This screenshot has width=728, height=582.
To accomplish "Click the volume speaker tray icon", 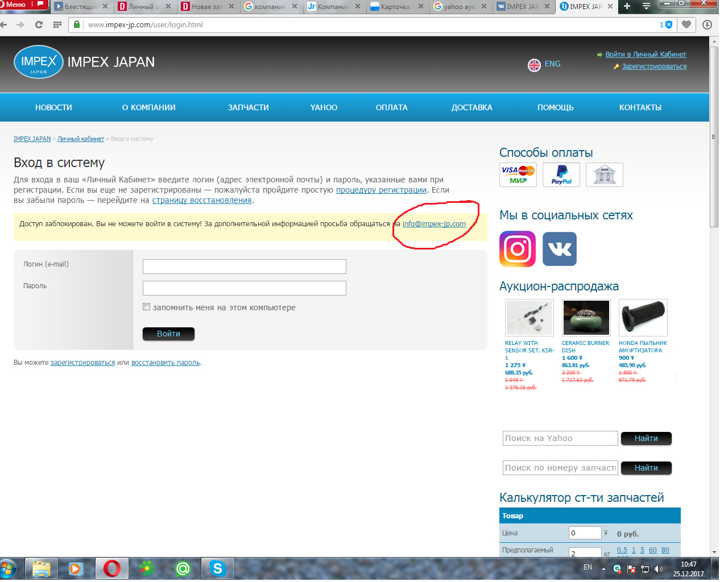I will [x=659, y=569].
